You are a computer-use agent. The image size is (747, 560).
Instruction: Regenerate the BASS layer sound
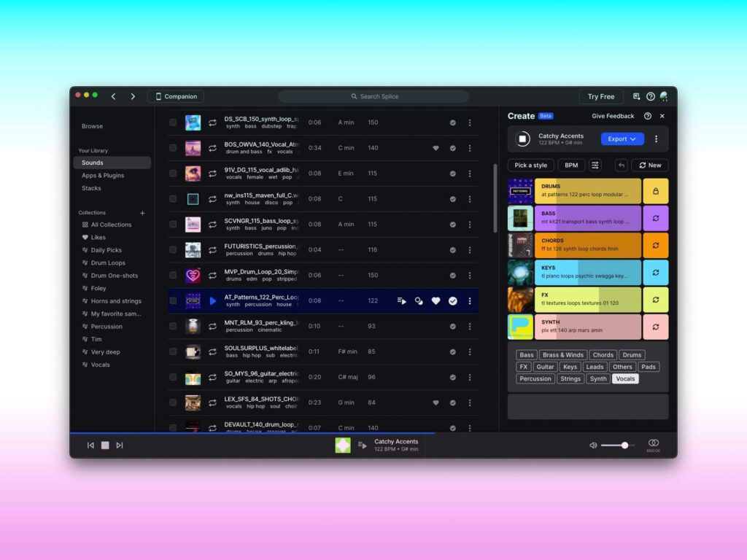click(656, 218)
